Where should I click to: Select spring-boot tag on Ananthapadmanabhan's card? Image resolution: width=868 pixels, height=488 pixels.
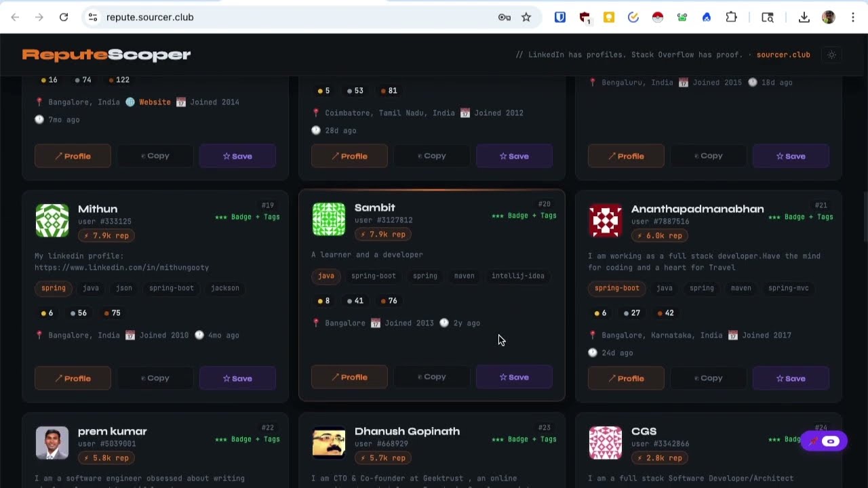[x=617, y=288]
